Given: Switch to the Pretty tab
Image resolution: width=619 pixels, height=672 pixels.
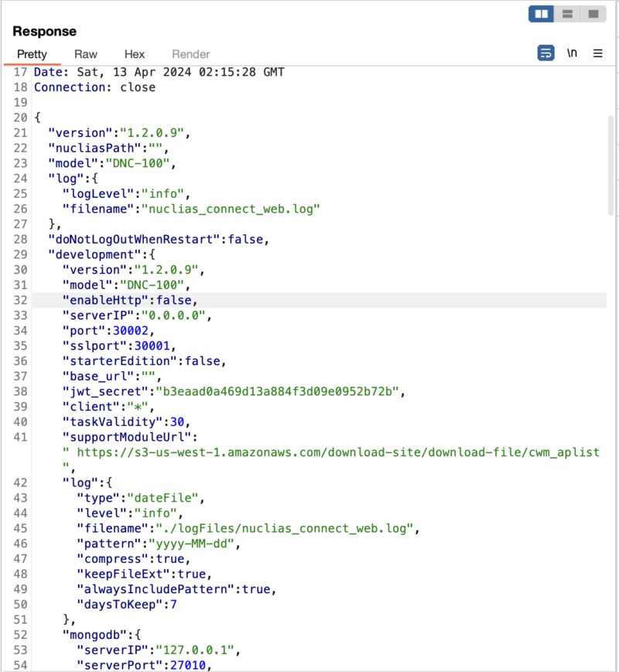Looking at the screenshot, I should coord(32,54).
